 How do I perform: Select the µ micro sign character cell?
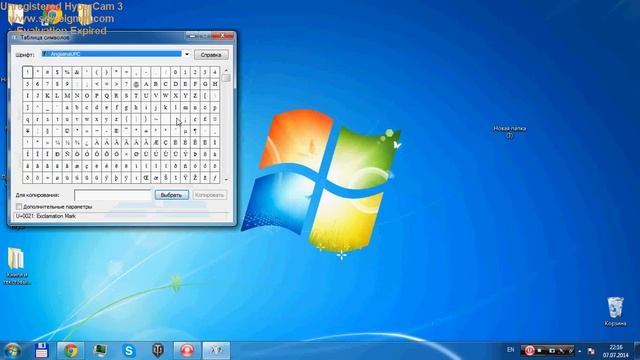tap(185, 131)
